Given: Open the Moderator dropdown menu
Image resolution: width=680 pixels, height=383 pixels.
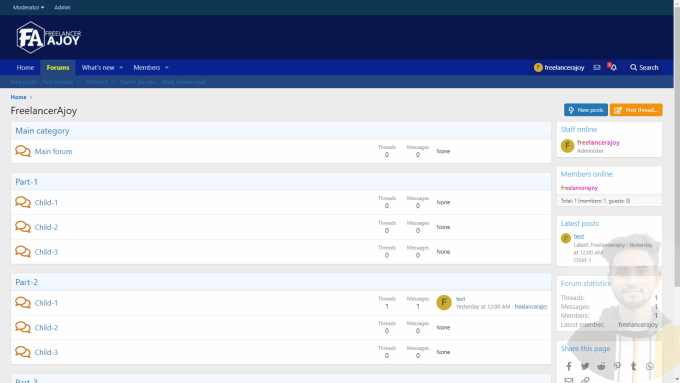Looking at the screenshot, I should click(29, 7).
